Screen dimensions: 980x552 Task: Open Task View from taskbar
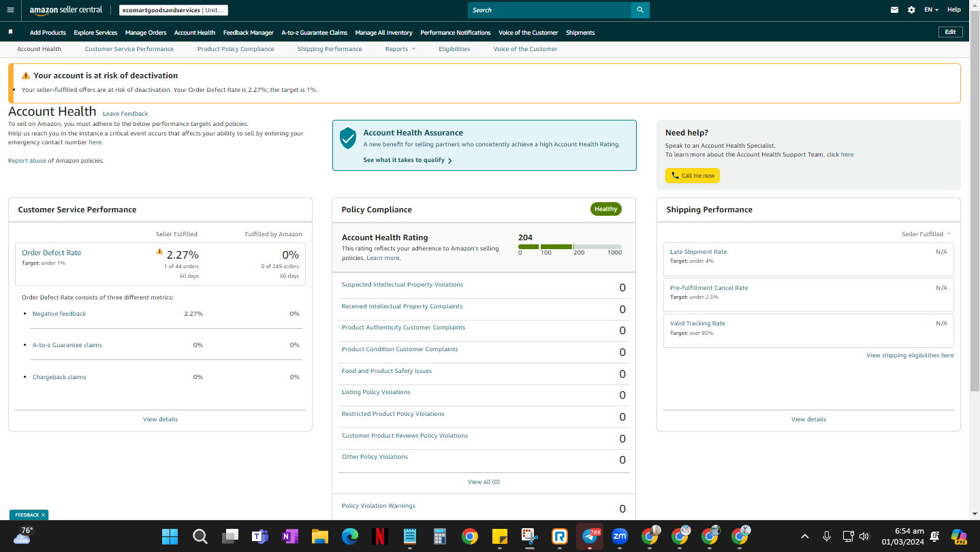point(230,536)
